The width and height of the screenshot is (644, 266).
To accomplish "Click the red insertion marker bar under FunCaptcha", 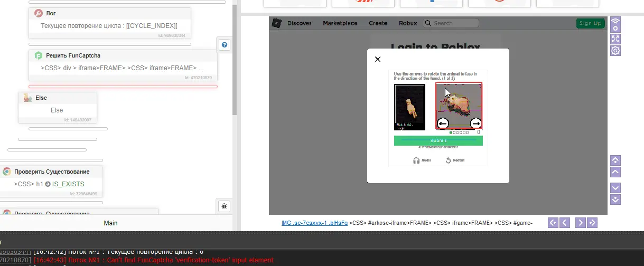I will coord(123,86).
